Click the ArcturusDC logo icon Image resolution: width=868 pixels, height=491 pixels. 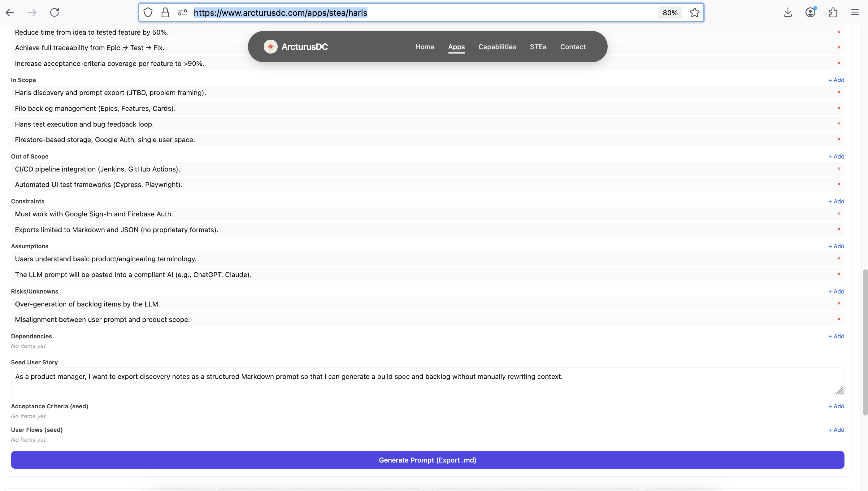click(x=271, y=46)
